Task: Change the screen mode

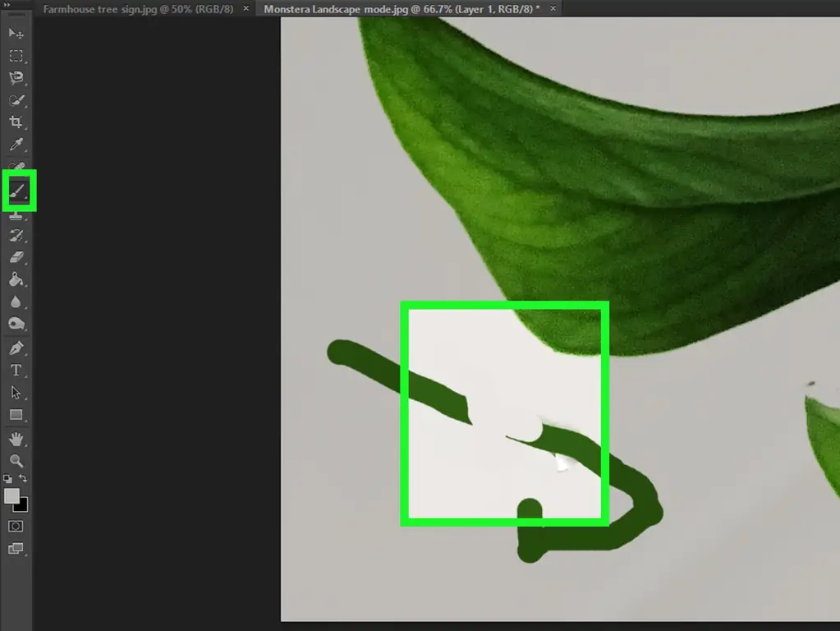Action: pyautogui.click(x=16, y=548)
